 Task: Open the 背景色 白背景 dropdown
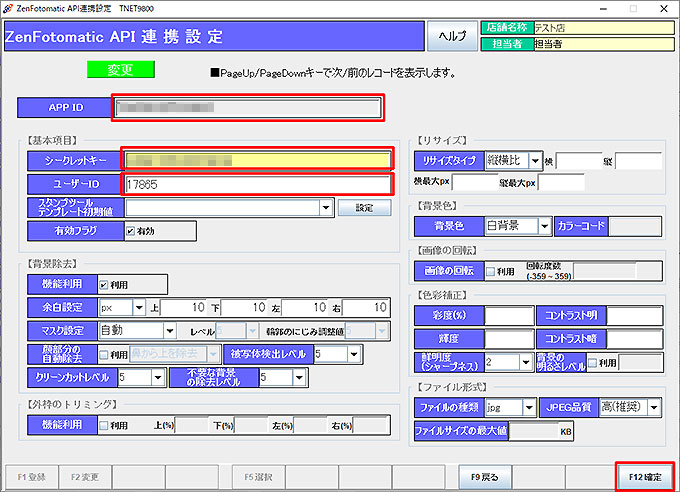tap(545, 226)
